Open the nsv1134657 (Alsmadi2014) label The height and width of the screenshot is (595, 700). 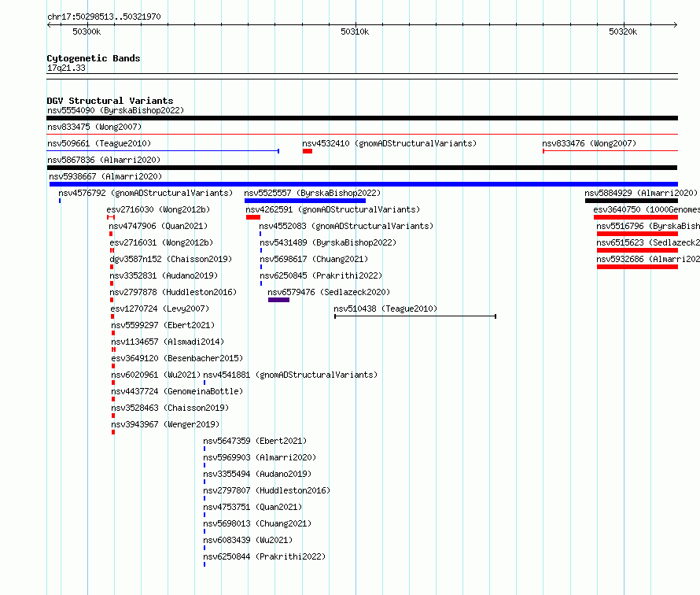[x=168, y=342]
